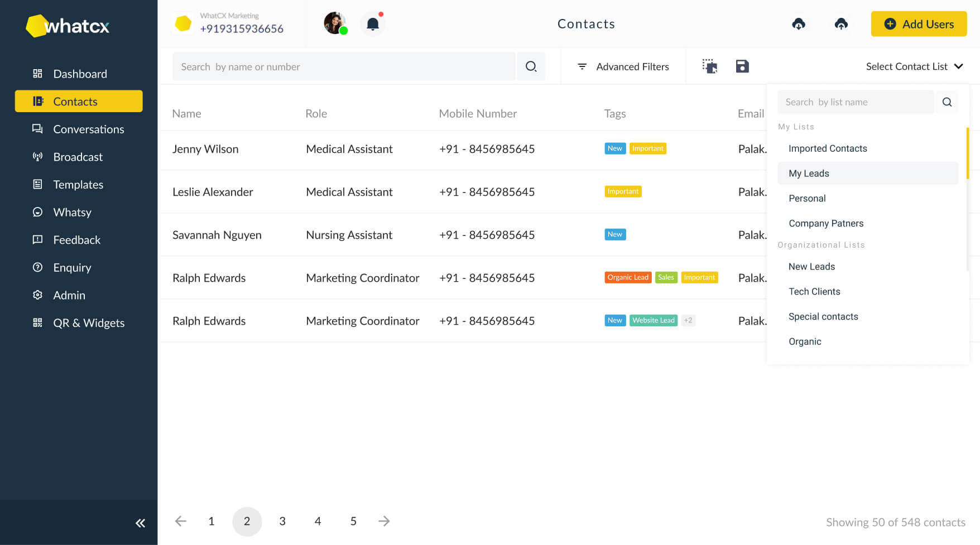This screenshot has width=980, height=545.
Task: Click Savannah Nguyen contact name
Action: pos(217,235)
